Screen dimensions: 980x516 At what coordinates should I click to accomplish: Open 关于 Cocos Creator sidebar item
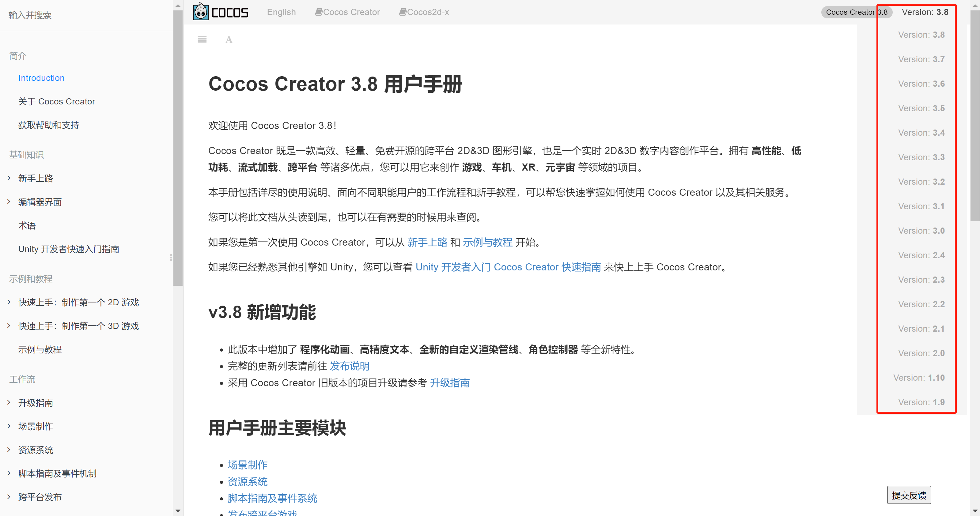click(56, 102)
